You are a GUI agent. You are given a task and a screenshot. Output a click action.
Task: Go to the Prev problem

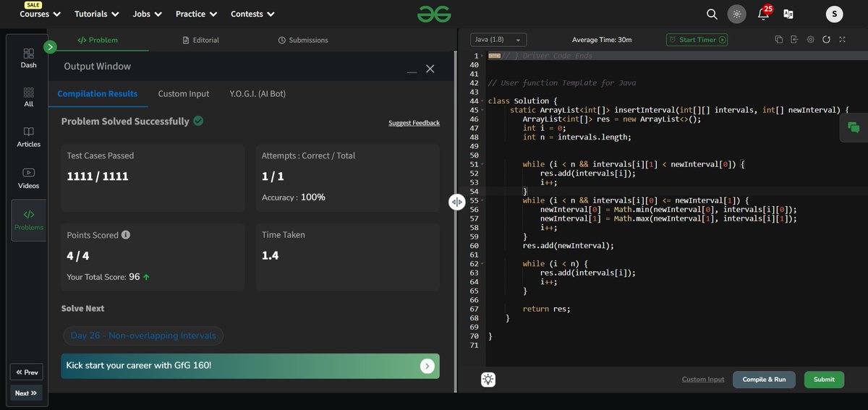pyautogui.click(x=26, y=372)
